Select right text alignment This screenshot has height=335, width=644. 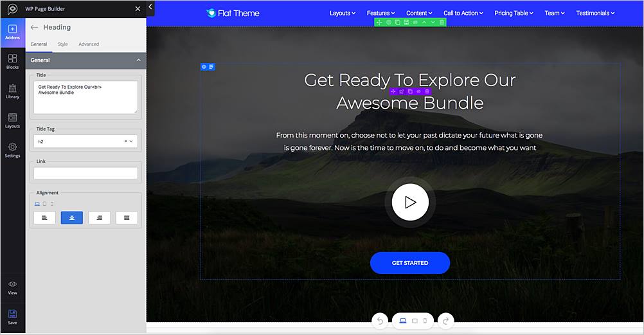pos(99,218)
